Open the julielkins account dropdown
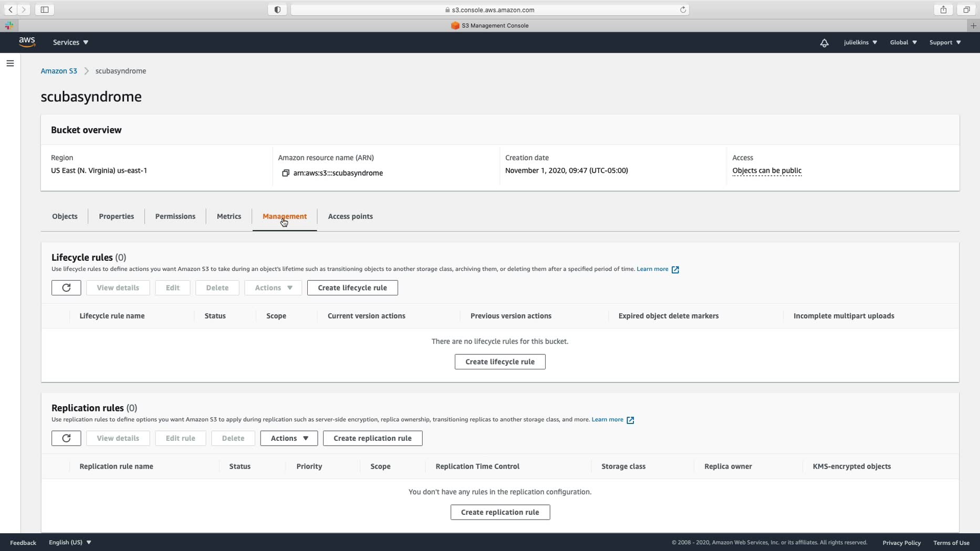The image size is (980, 551). pos(860,43)
